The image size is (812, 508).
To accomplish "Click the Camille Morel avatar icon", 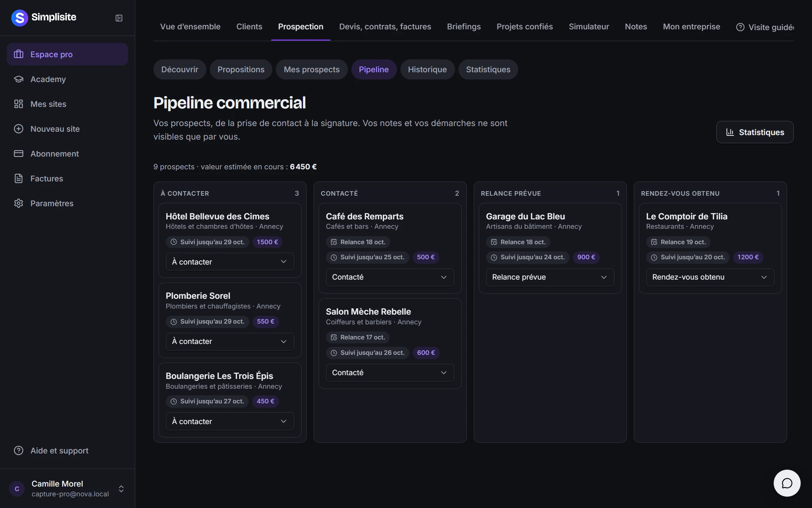I will (x=17, y=489).
